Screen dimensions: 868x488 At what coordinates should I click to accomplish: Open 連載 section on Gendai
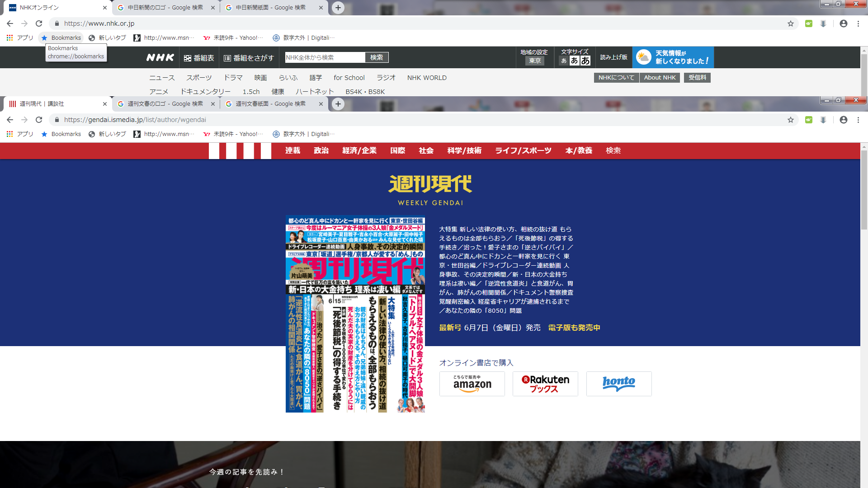click(292, 151)
